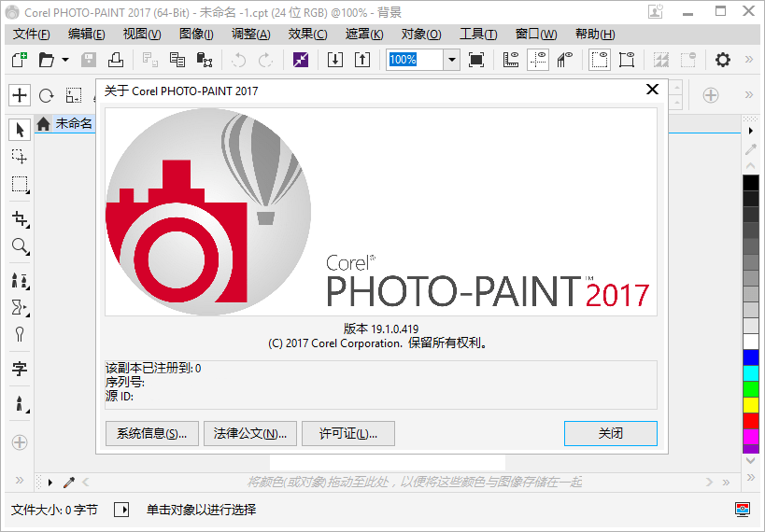The image size is (765, 532).
Task: Select the Text 字 tool
Action: click(x=20, y=369)
